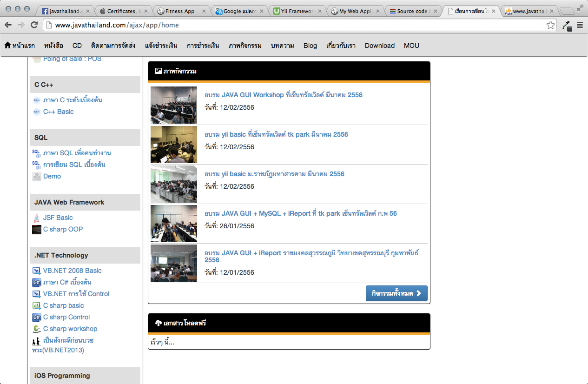Viewport: 588px width, 384px height.
Task: Open thumbnail for อบรม yii basic tk park
Action: pos(174,145)
